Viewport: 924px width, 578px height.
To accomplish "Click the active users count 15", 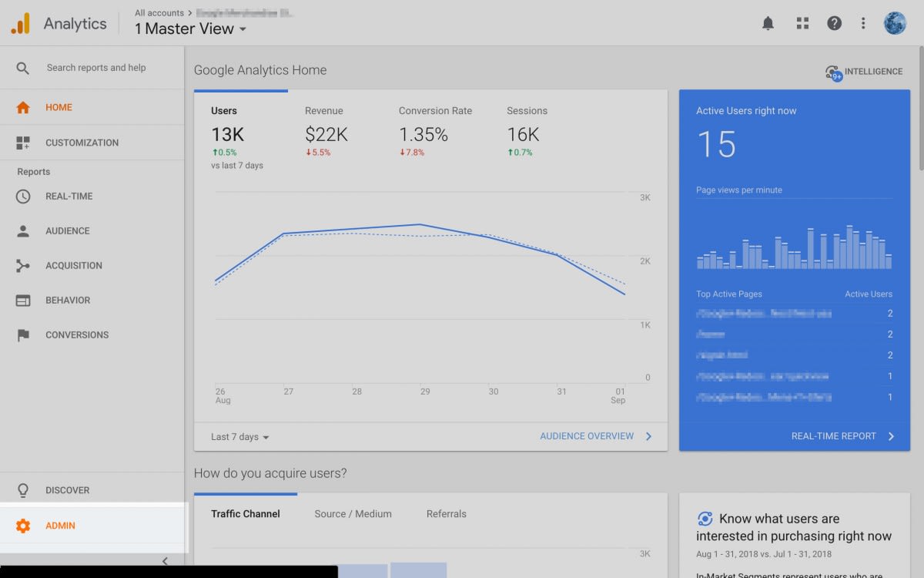I will [716, 144].
